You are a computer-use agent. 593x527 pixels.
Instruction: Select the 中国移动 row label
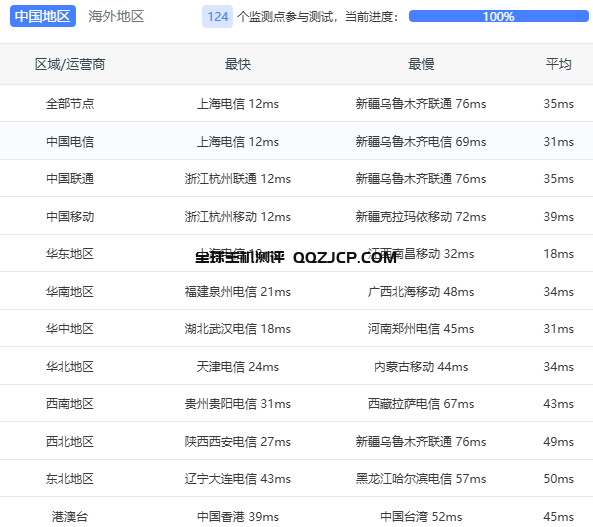pyautogui.click(x=70, y=216)
